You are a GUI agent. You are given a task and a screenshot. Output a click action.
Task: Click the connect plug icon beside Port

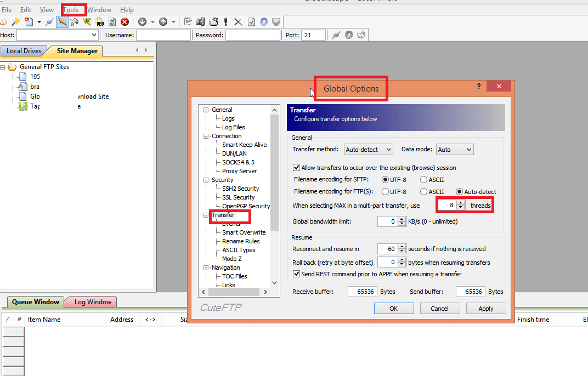(336, 35)
